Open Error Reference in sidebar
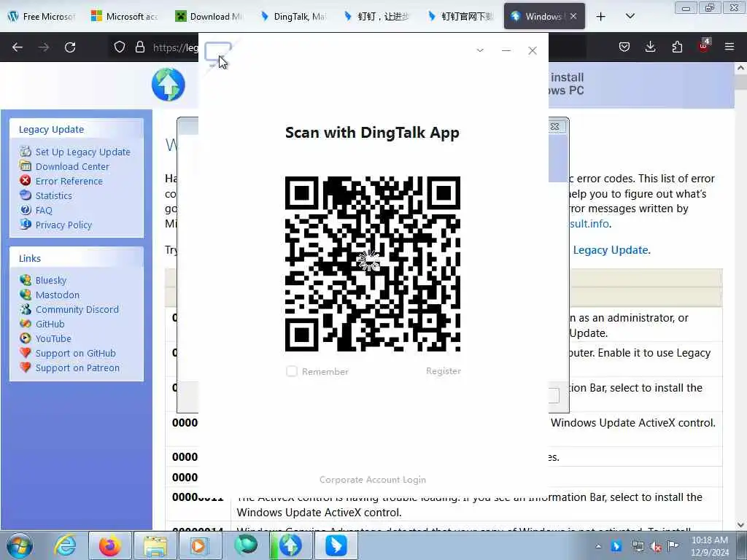747x560 pixels. 69,181
